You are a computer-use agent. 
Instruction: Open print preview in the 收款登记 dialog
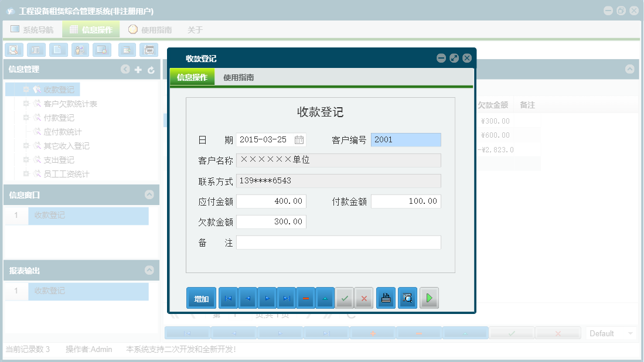(407, 298)
